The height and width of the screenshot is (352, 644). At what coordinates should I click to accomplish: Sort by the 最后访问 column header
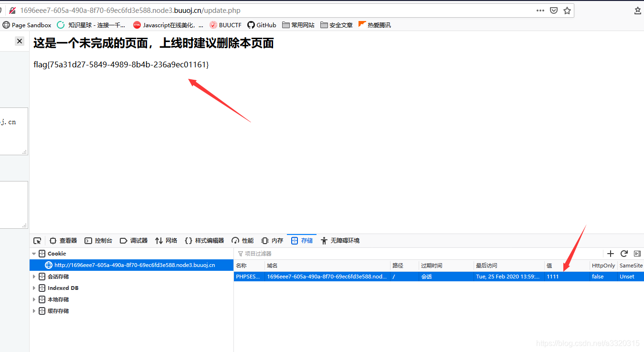click(509, 266)
